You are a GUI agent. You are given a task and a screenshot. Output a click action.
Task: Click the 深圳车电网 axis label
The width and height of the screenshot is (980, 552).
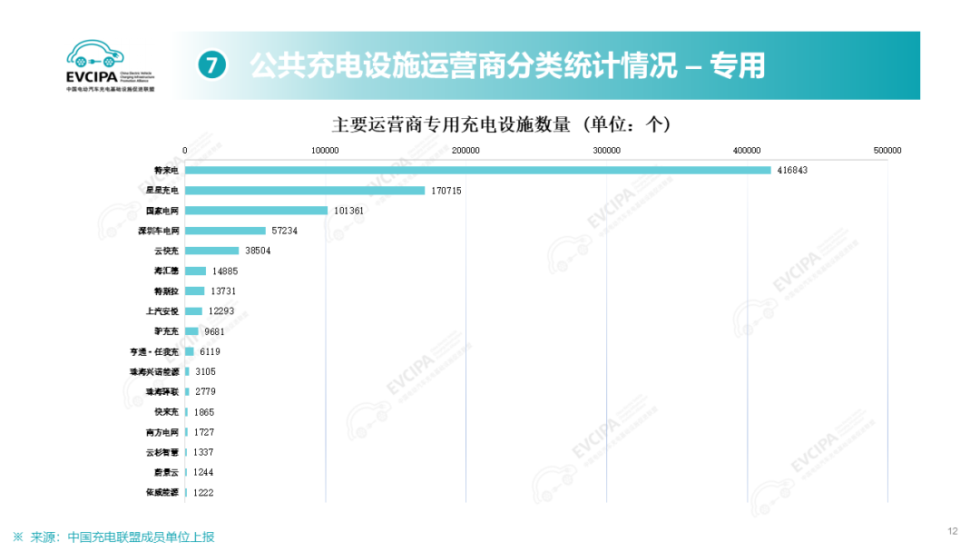[x=158, y=231]
